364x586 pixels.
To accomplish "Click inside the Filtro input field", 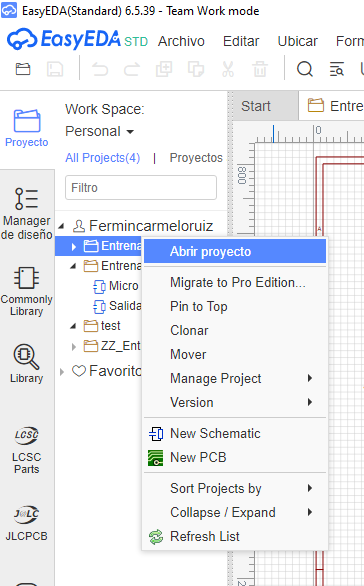I will tap(141, 188).
